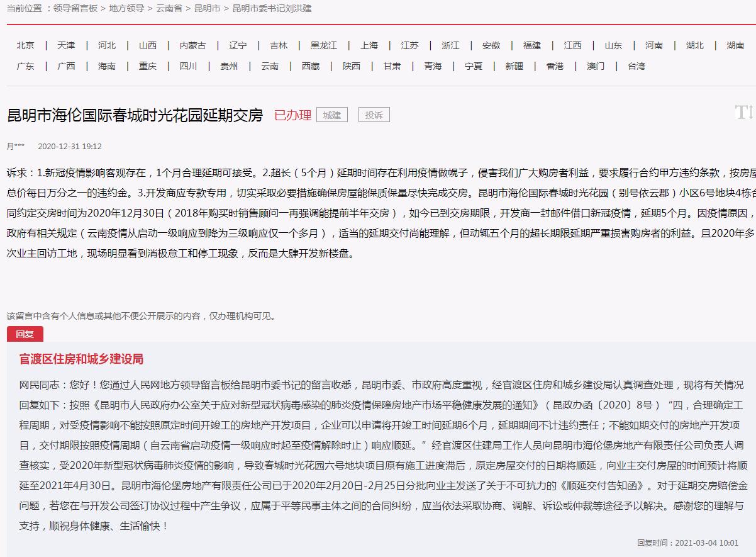Image resolution: width=756 pixels, height=557 pixels.
Task: Open the 湖南 province tab
Action: pyautogui.click(x=735, y=45)
